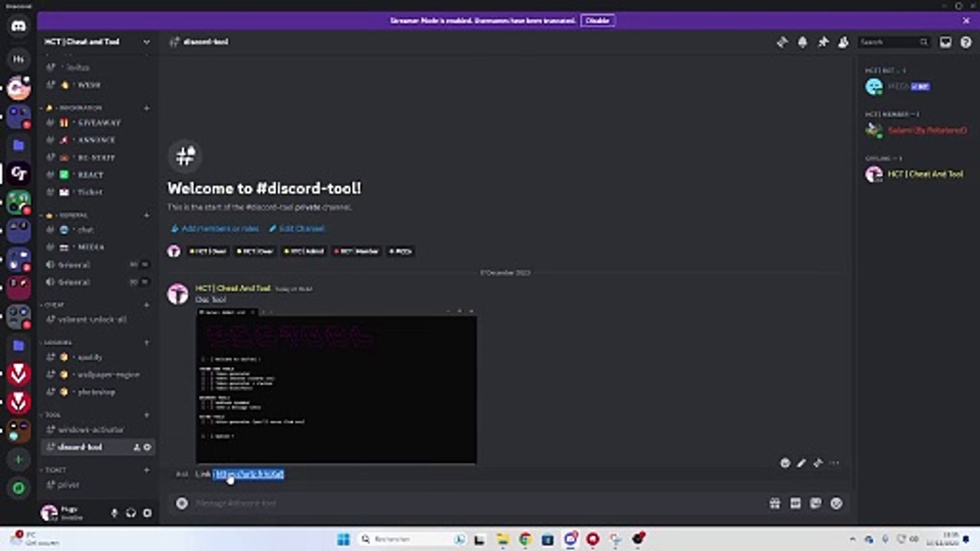The height and width of the screenshot is (551, 980).
Task: Open the emoji picker in message bar
Action: (836, 504)
